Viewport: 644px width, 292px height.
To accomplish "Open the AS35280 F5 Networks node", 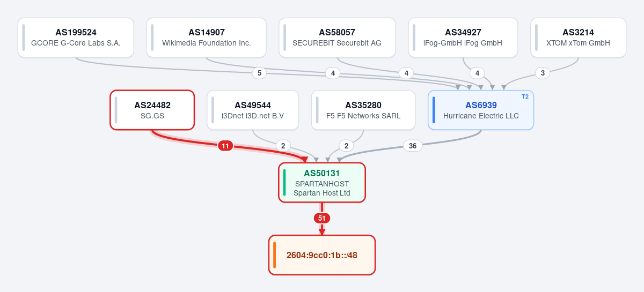I will pyautogui.click(x=363, y=110).
